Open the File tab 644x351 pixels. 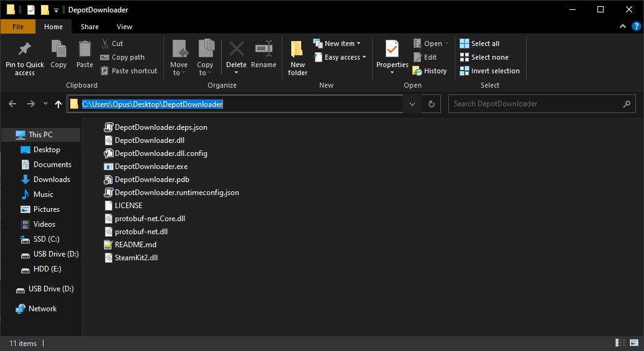18,27
